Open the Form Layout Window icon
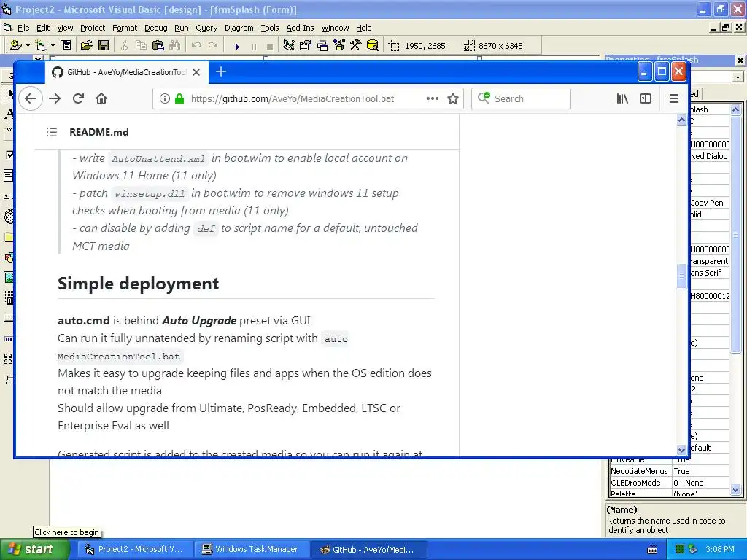Viewport: 747px width, 560px height. point(322,45)
